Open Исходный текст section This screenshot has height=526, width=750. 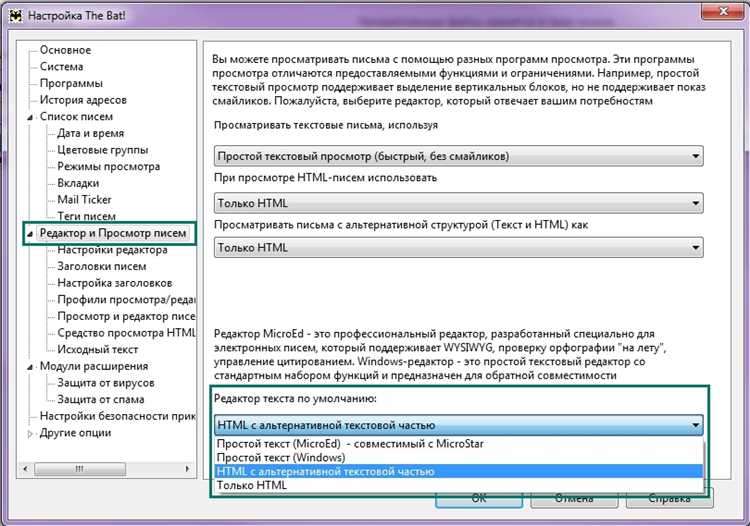pyautogui.click(x=98, y=350)
